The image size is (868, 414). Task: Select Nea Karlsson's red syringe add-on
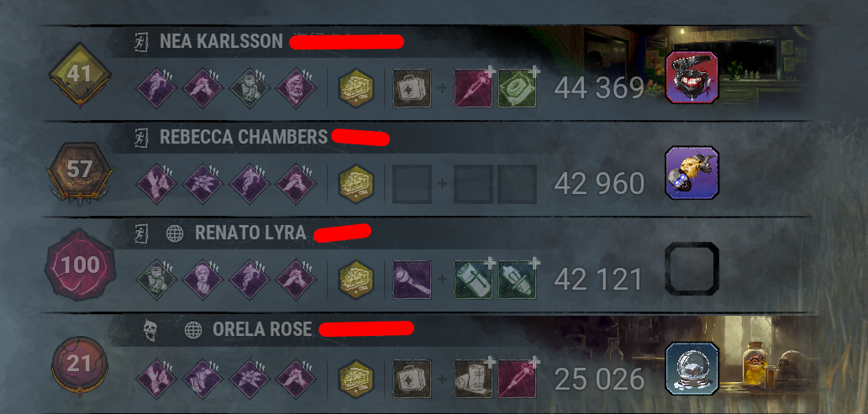pos(473,88)
